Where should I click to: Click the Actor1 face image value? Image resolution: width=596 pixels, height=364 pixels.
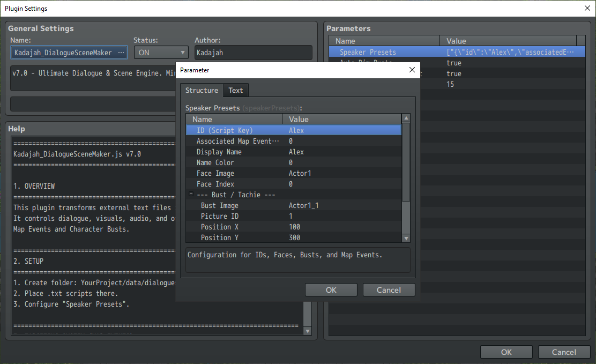coord(300,173)
